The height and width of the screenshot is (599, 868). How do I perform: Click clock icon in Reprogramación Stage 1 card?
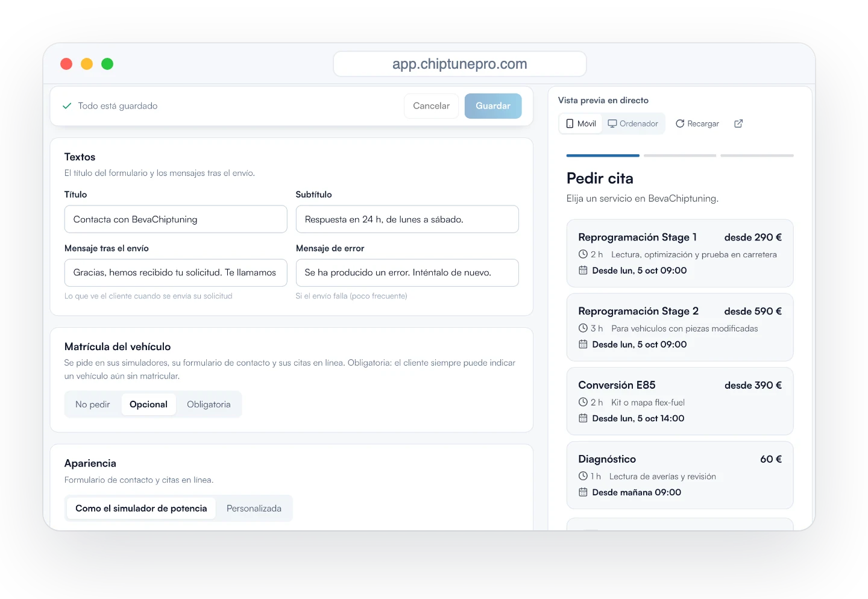(x=583, y=254)
